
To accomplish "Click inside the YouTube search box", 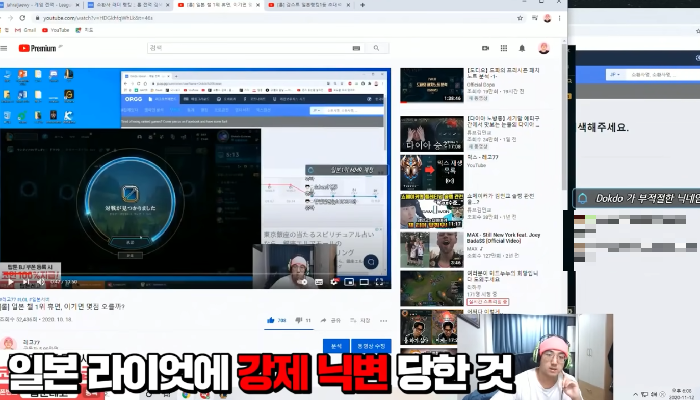I will tap(250, 47).
